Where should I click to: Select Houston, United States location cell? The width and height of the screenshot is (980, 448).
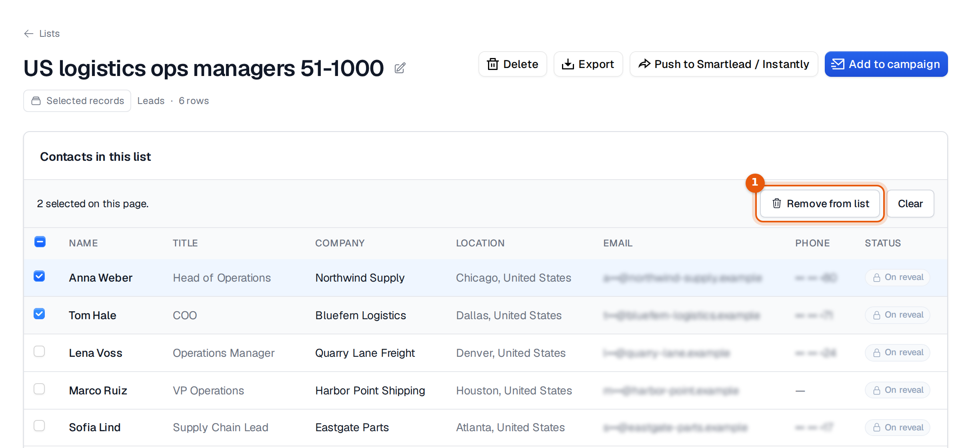(514, 391)
